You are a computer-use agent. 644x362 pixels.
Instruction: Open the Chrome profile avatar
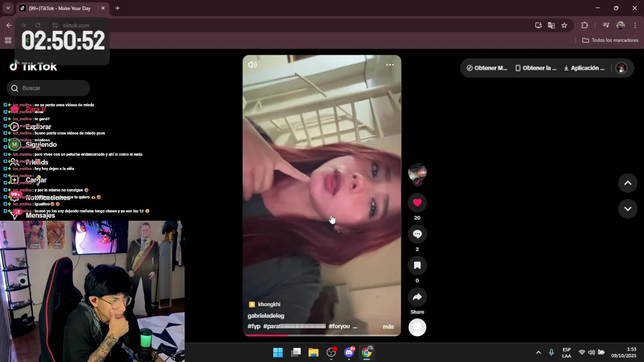(620, 25)
